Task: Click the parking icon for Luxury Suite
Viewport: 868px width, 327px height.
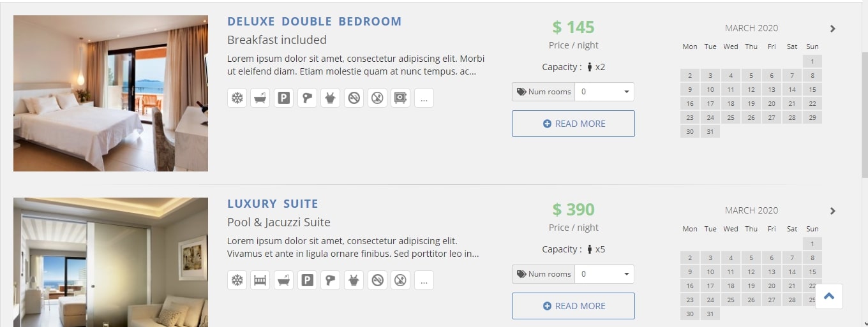Action: tap(307, 280)
